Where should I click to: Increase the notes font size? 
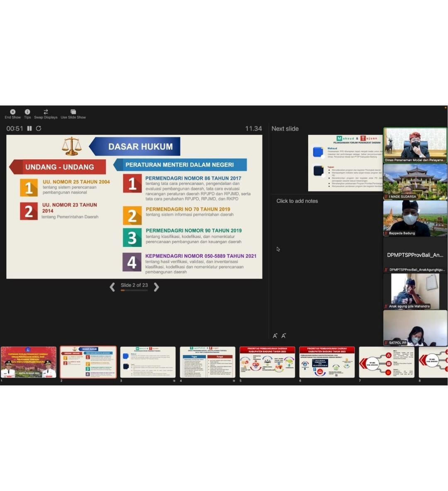(275, 336)
